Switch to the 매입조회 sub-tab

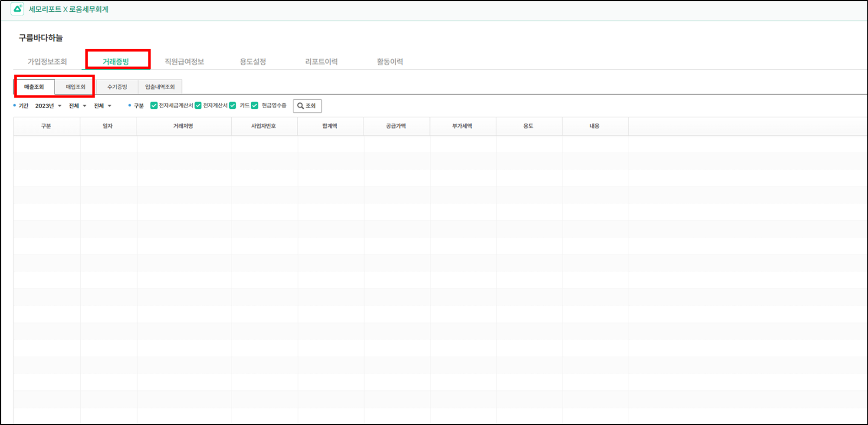click(x=76, y=87)
